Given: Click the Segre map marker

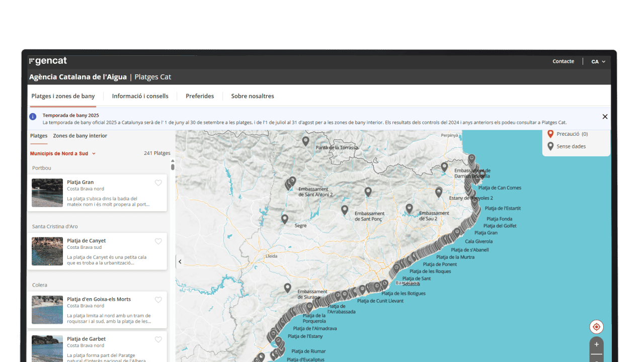Looking at the screenshot, I should [285, 219].
